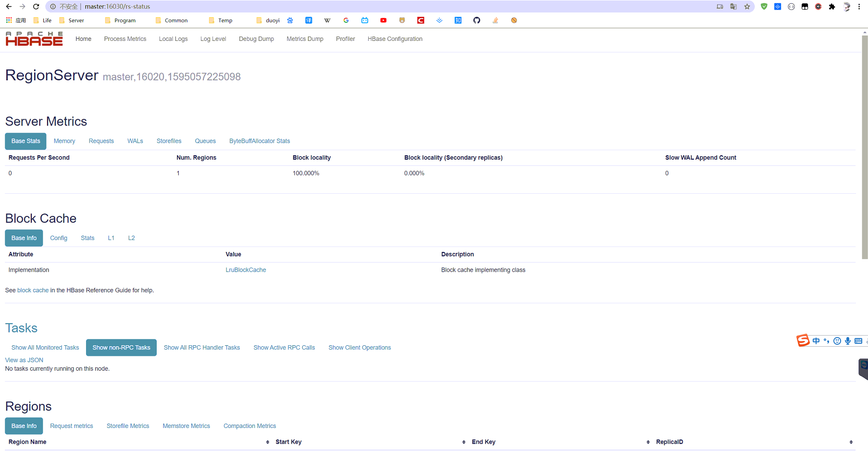Image resolution: width=868 pixels, height=451 pixels.
Task: Open the apps grid shortcut in bookmarks bar
Action: pyautogui.click(x=9, y=20)
